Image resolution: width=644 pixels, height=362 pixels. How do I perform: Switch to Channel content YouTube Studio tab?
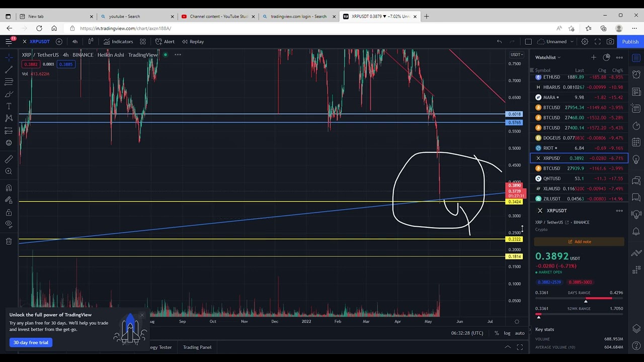click(x=218, y=16)
